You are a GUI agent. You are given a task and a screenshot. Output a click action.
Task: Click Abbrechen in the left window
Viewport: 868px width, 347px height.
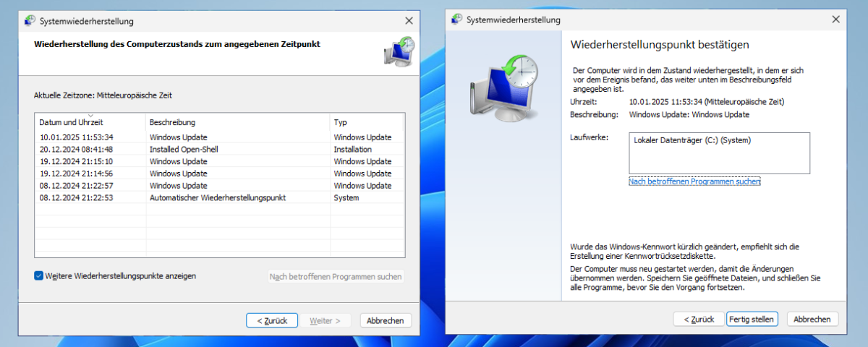pos(385,320)
